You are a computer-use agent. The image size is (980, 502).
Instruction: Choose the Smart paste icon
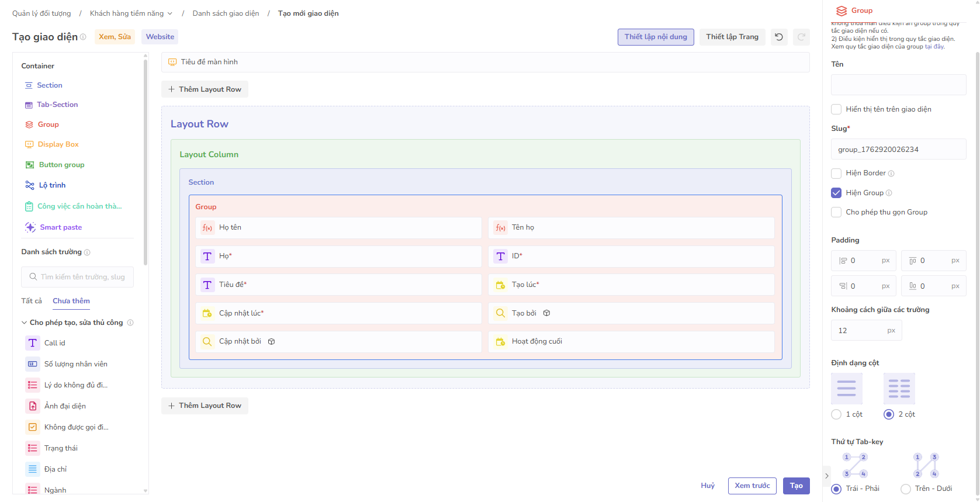30,227
